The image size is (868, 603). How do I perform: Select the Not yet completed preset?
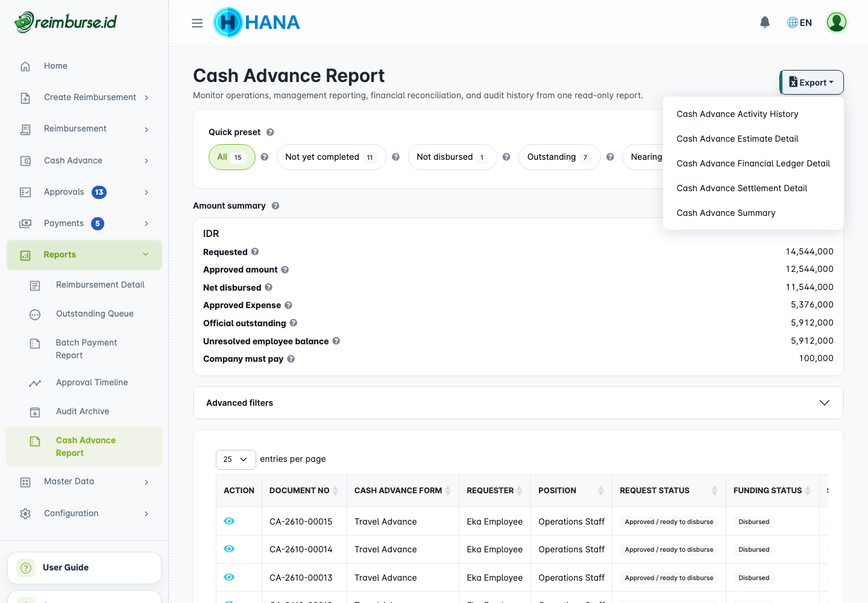coord(331,157)
